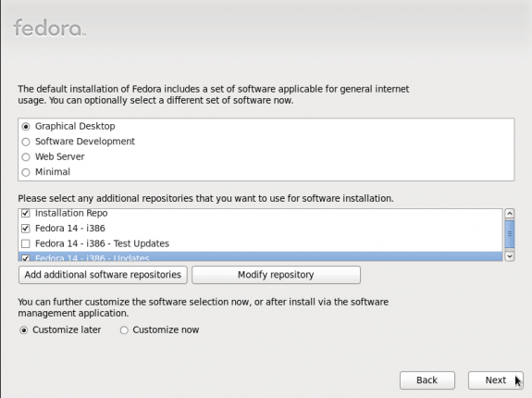Viewport: 532px width, 398px height.
Task: Select the Graphical Desktop radio option
Action: [x=26, y=127]
